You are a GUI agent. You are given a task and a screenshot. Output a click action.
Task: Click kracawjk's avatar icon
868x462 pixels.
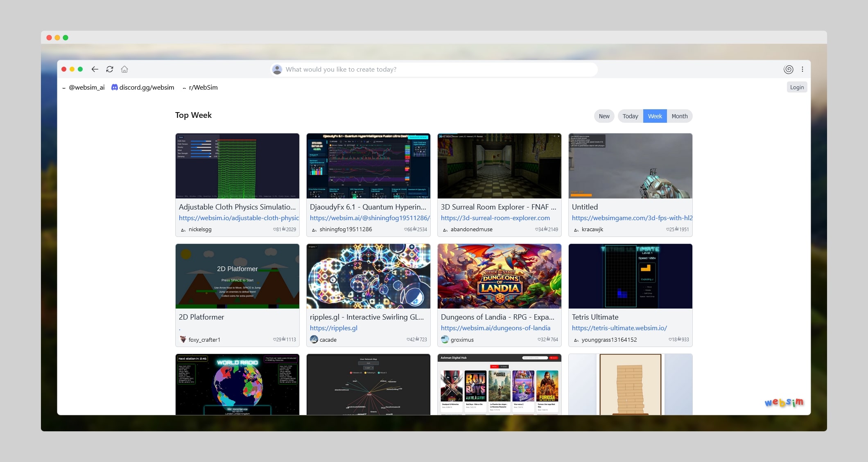click(576, 230)
